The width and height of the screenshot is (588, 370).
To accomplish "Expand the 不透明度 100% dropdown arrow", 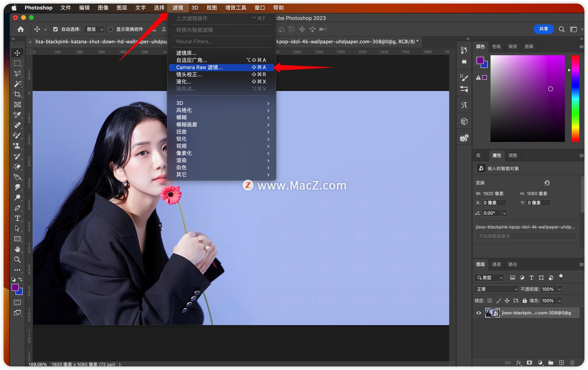I will pos(560,289).
